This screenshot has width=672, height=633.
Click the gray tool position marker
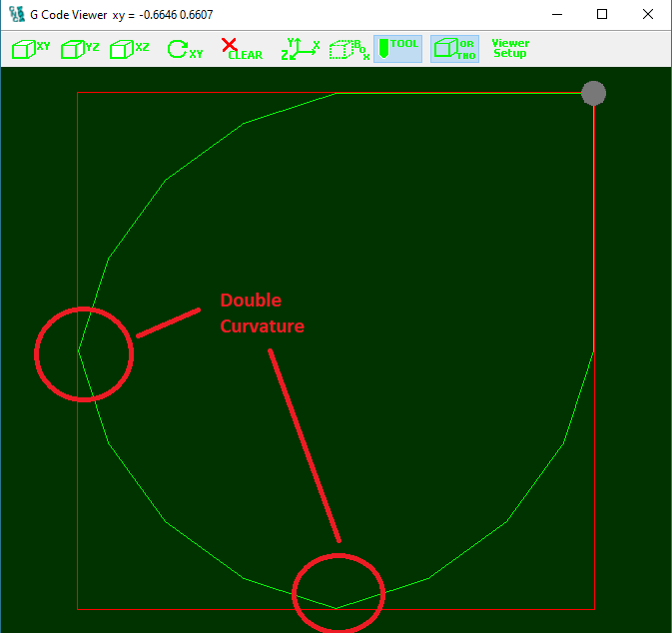(x=593, y=93)
